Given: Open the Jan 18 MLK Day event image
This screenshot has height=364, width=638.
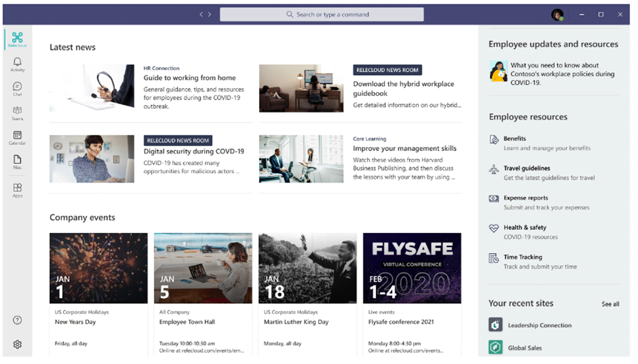Looking at the screenshot, I should (x=308, y=268).
